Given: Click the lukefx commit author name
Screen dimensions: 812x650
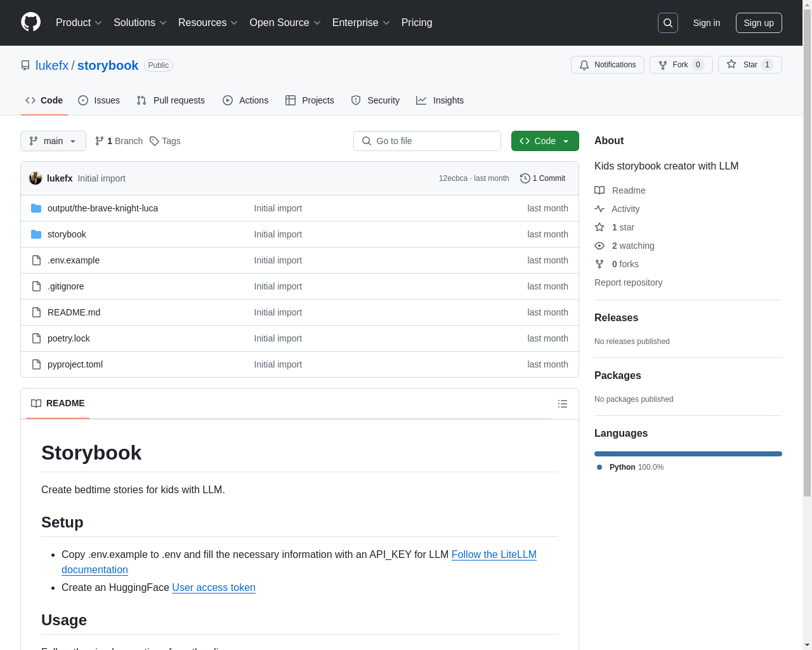Looking at the screenshot, I should click(x=60, y=178).
